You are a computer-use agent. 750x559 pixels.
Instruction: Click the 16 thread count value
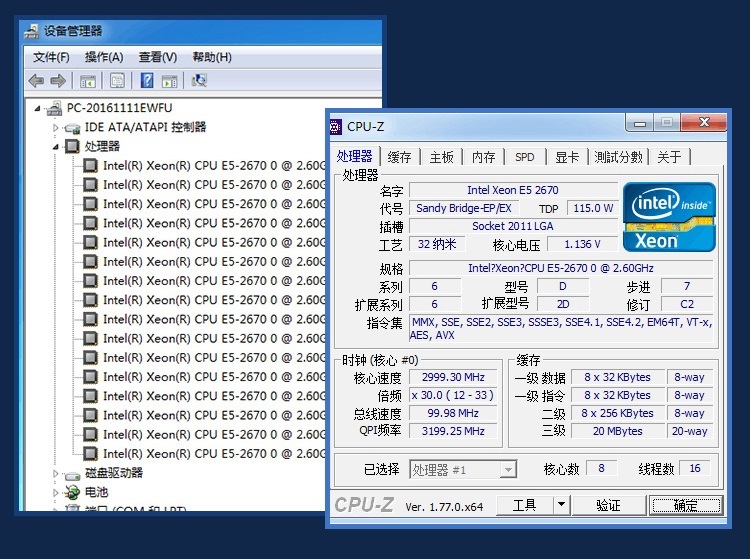(695, 468)
